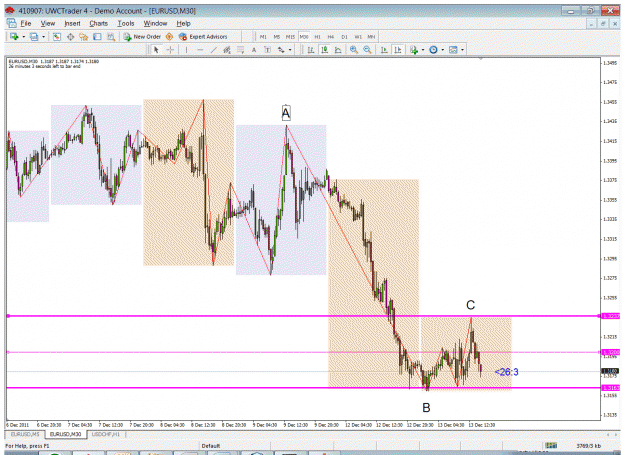Select the Crosshair tool
The image size is (625, 455).
tap(170, 50)
